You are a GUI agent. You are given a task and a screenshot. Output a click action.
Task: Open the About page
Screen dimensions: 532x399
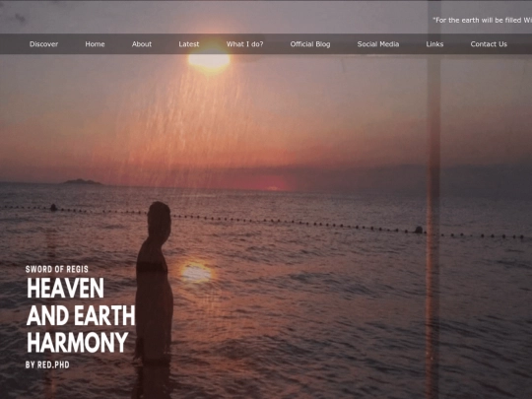[142, 44]
